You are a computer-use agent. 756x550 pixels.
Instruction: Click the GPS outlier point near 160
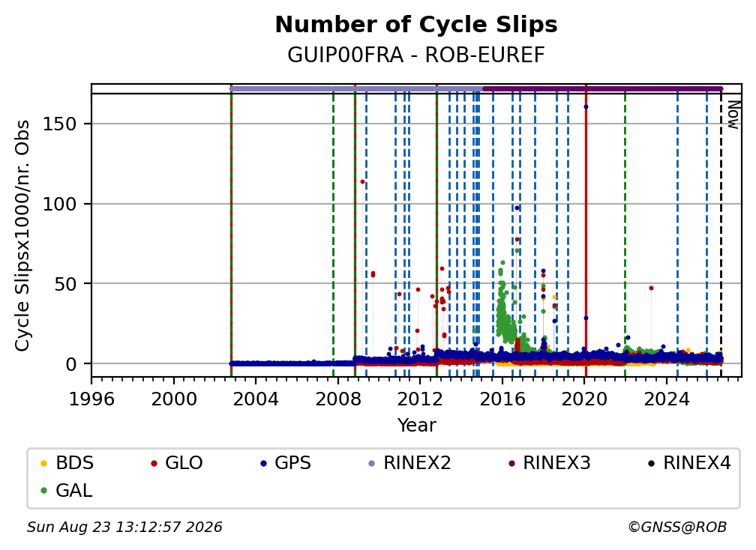(x=586, y=107)
